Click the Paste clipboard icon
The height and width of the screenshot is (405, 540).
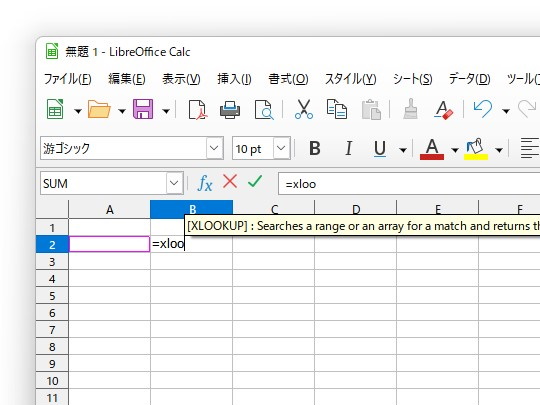pyautogui.click(x=371, y=110)
